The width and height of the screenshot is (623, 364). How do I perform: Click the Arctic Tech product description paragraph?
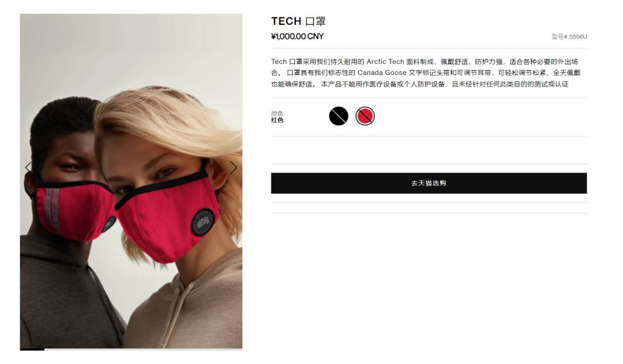click(x=426, y=73)
